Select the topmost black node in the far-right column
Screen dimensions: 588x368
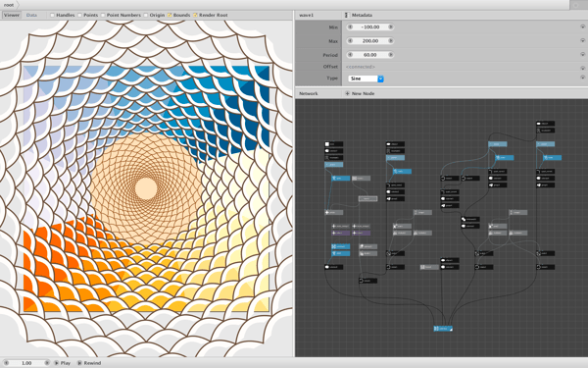click(x=545, y=124)
